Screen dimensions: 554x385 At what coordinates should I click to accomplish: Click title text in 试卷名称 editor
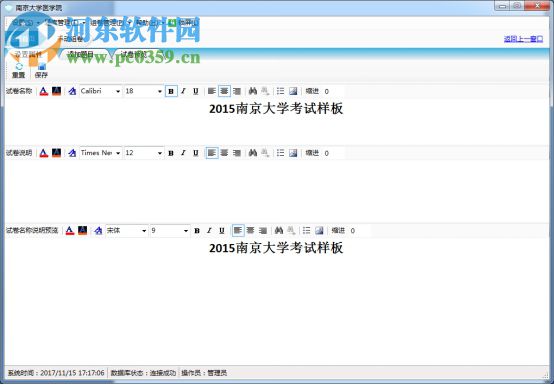click(276, 109)
